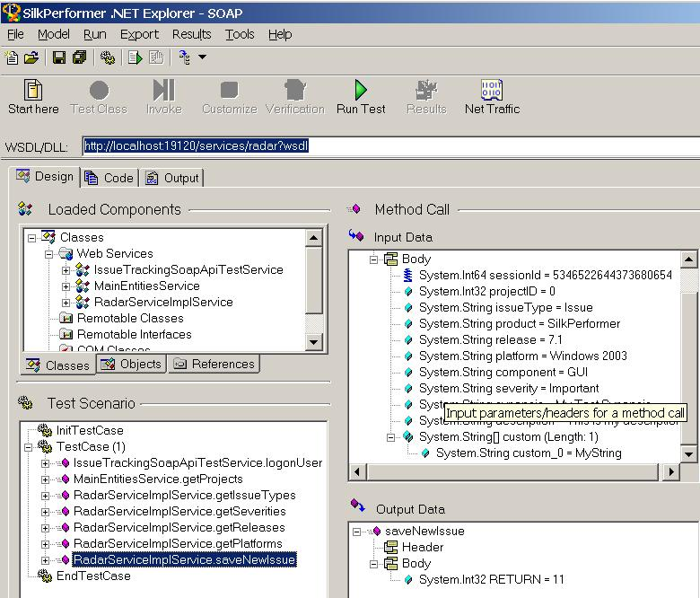Expand RadarServiceImplService class node
The height and width of the screenshot is (598, 700).
(66, 303)
